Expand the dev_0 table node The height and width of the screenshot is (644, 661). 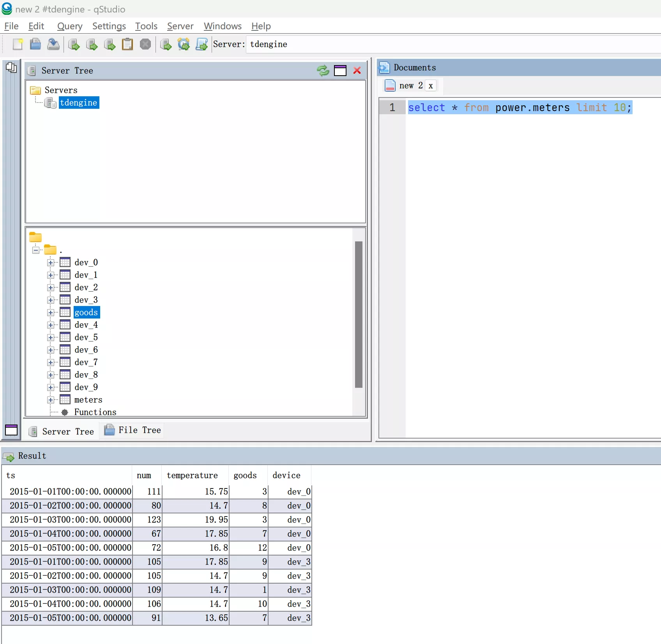coord(50,262)
